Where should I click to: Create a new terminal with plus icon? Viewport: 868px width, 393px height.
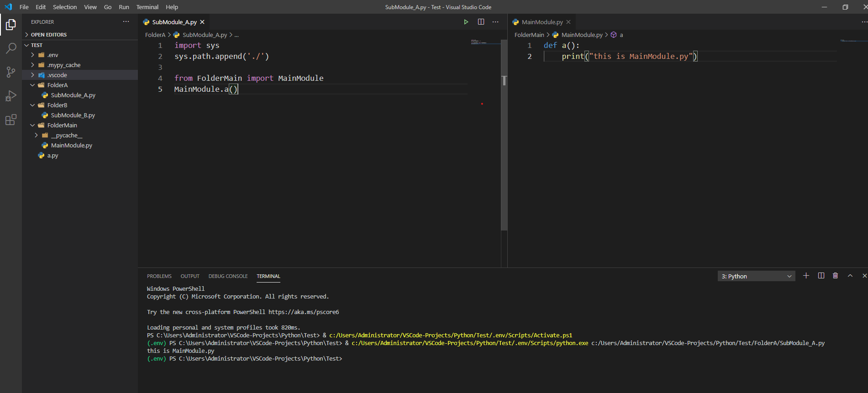click(x=806, y=276)
